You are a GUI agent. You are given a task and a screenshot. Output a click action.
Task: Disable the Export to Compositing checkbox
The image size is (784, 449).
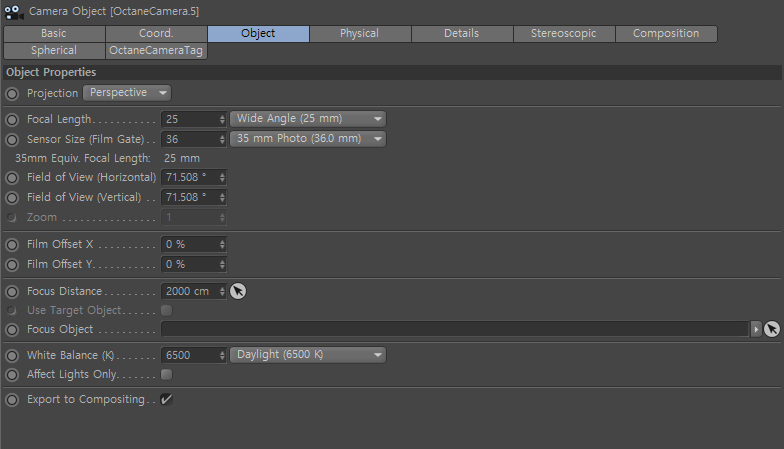tap(166, 399)
